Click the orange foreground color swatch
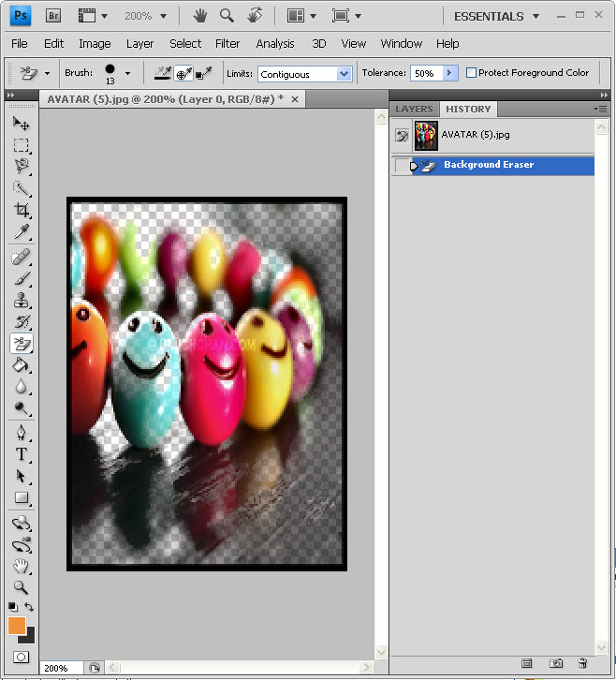Image resolution: width=616 pixels, height=680 pixels. click(17, 626)
